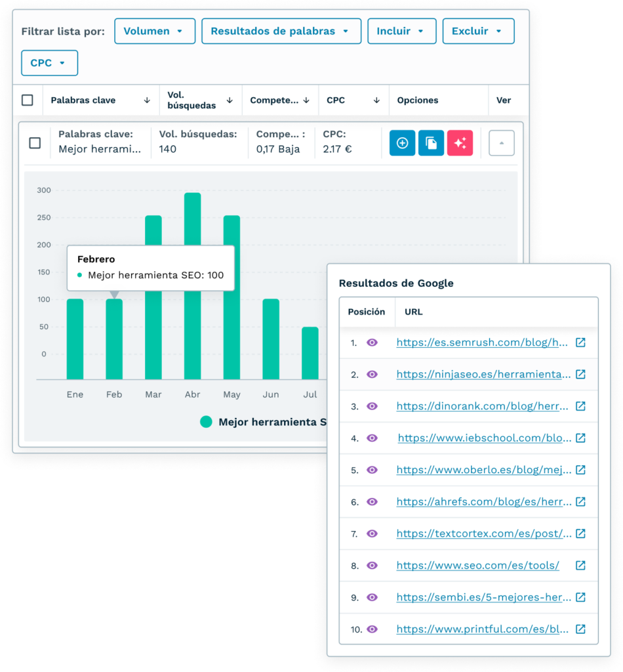The width and height of the screenshot is (623, 672).
Task: Click external link icon for printful result
Action: click(x=580, y=629)
